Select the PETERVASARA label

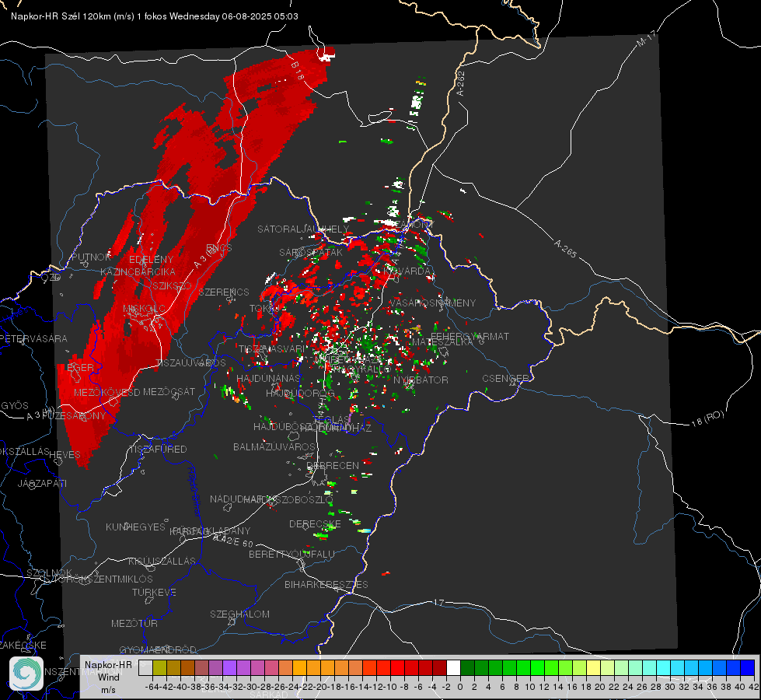[x=34, y=338]
